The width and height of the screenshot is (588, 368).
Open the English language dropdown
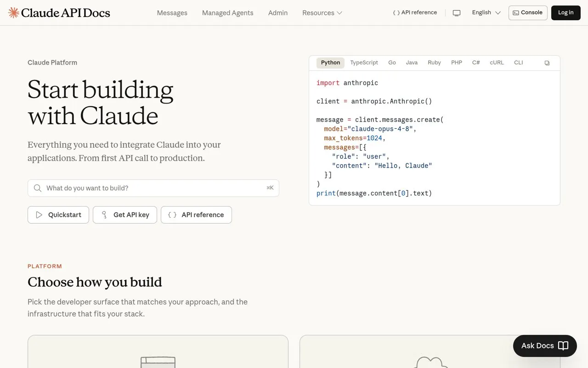[486, 12]
